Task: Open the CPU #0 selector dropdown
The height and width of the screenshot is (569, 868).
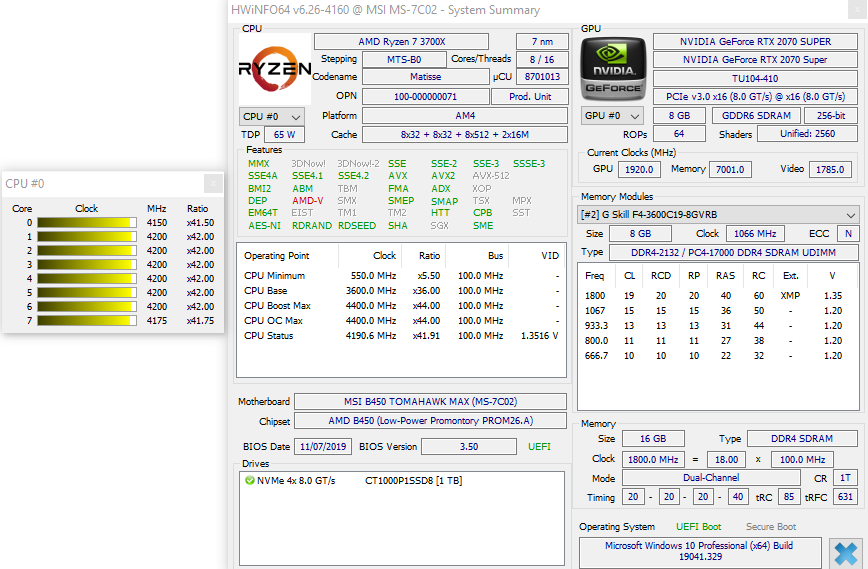Action: pyautogui.click(x=272, y=117)
